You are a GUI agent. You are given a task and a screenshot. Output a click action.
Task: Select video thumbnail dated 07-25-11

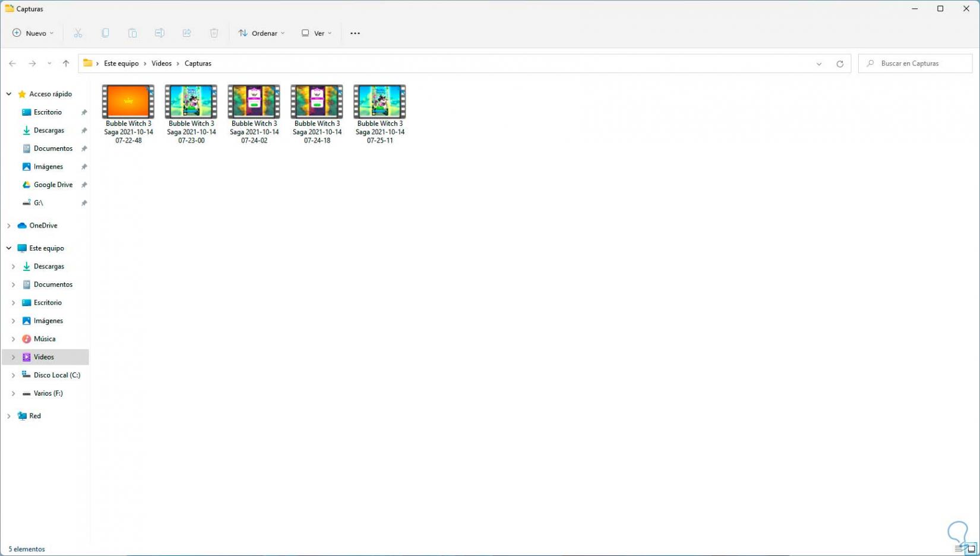380,102
